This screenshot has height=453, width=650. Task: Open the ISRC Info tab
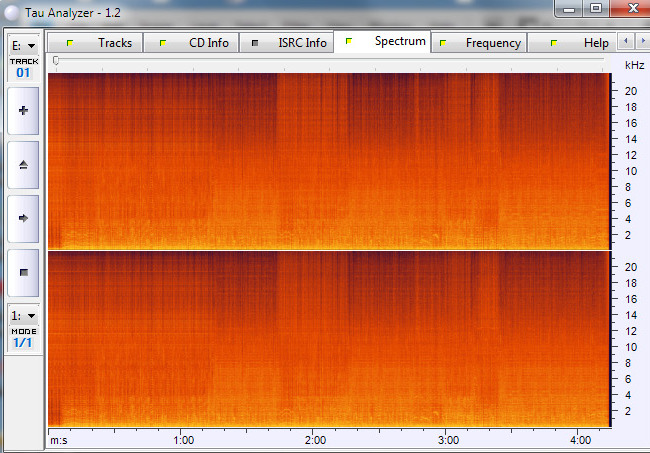(x=286, y=43)
